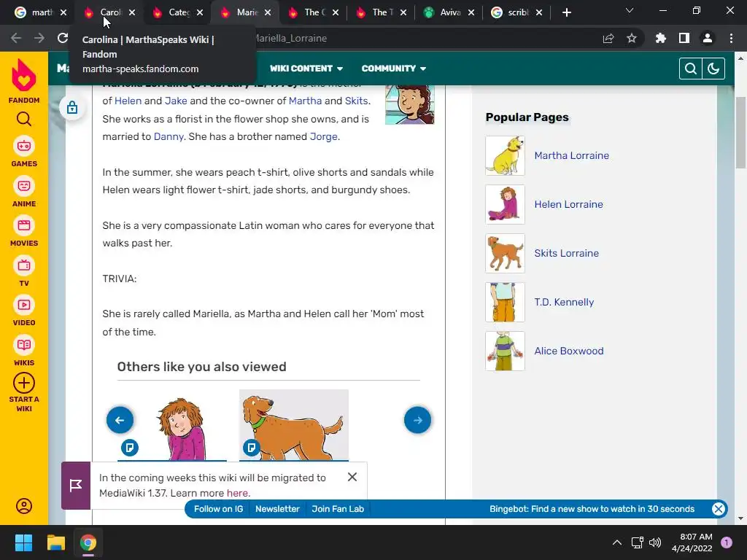Click the wiki search magnifier button
Viewport: 747px width, 560px height.
691,69
